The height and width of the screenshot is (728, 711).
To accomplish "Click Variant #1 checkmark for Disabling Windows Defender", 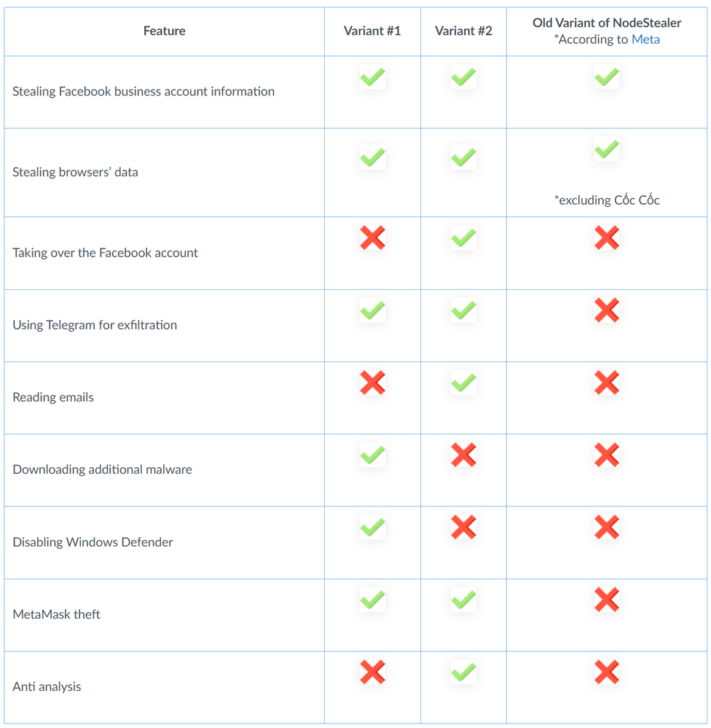I will click(372, 527).
